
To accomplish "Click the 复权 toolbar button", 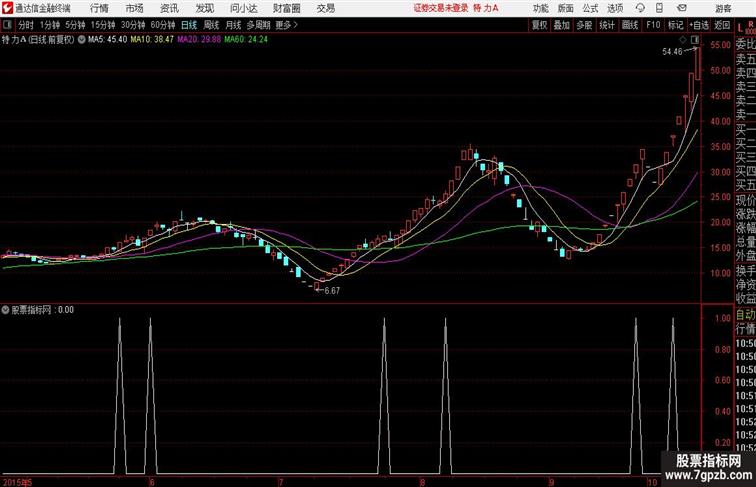I will click(540, 25).
